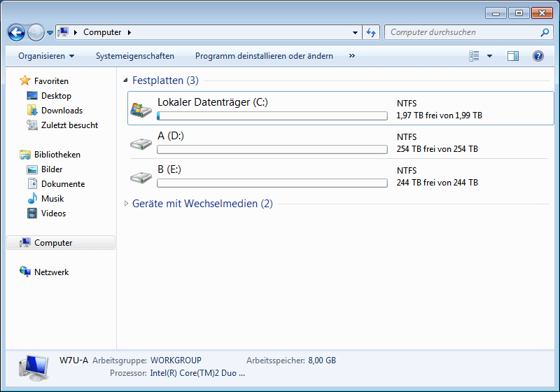Click the Desktop icon in sidebar
This screenshot has height=392, width=560.
pyautogui.click(x=31, y=95)
